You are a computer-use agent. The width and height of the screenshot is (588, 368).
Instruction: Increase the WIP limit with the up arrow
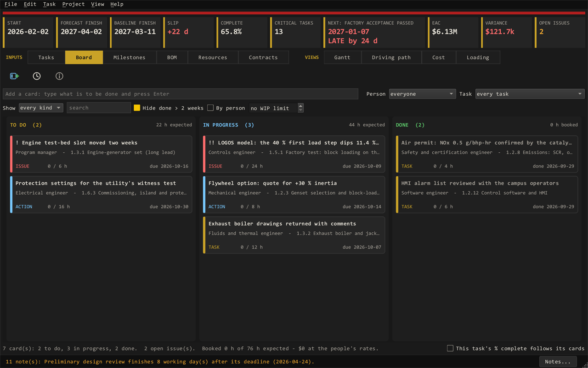(x=301, y=105)
